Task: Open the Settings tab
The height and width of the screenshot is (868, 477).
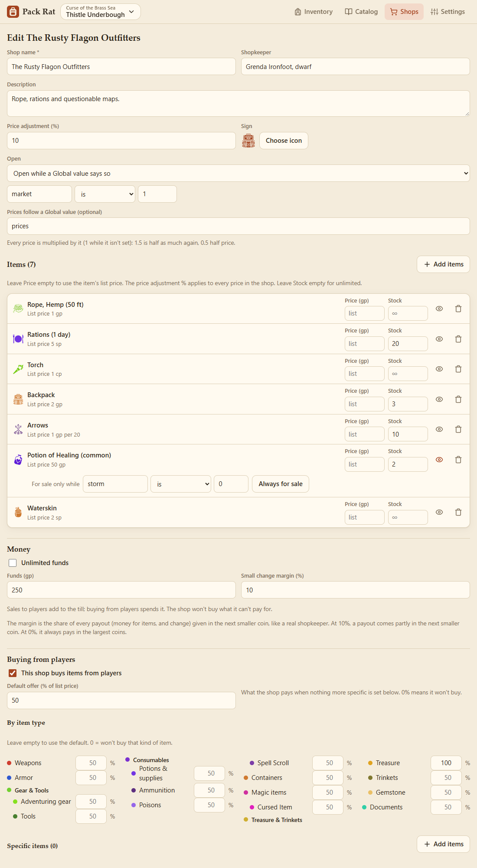Action: pyautogui.click(x=448, y=12)
